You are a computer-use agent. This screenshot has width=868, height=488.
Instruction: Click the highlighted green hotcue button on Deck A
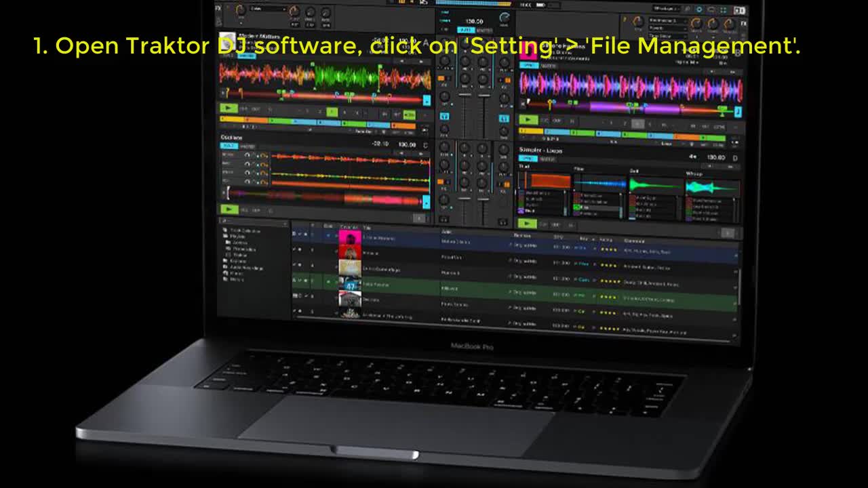(x=332, y=113)
